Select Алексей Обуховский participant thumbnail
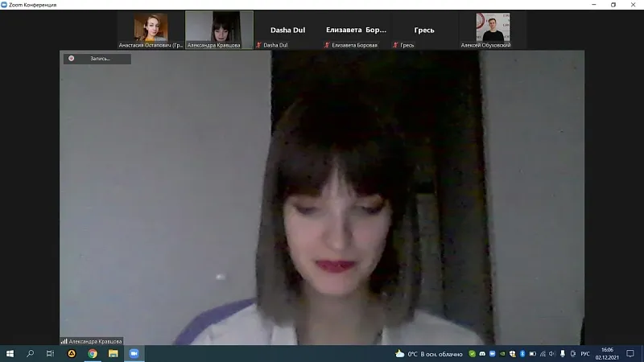The height and width of the screenshot is (362, 644). click(x=493, y=30)
